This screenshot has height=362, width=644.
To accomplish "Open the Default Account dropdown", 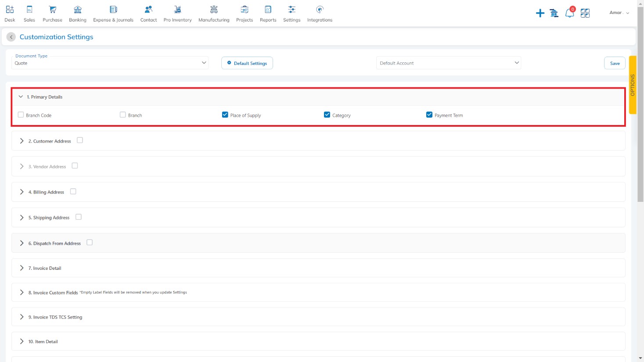I will 449,63.
